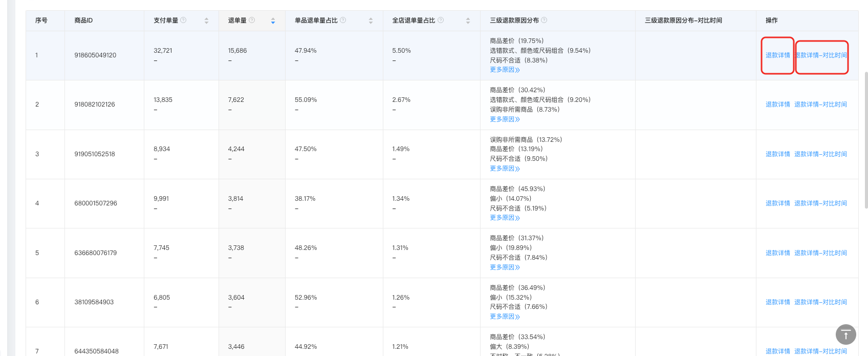
Task: Click 单品退单量占比 value 38.17%
Action: point(305,199)
